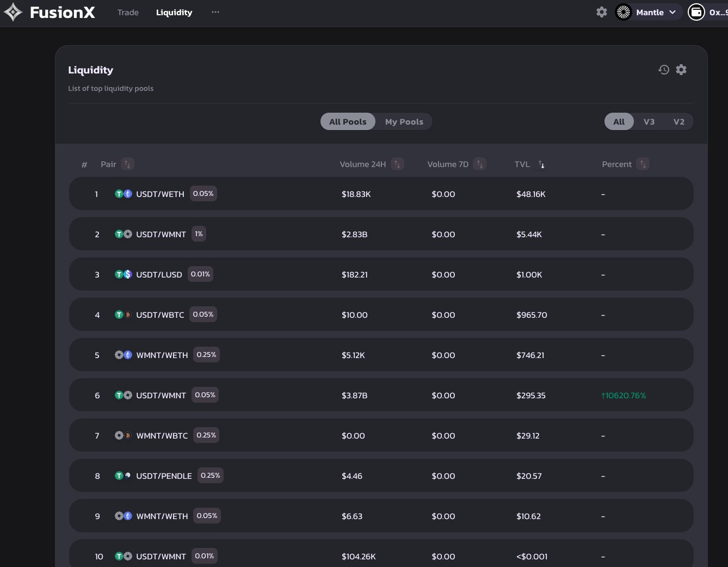Click the Mantle network icon
728x567 pixels.
coord(624,12)
